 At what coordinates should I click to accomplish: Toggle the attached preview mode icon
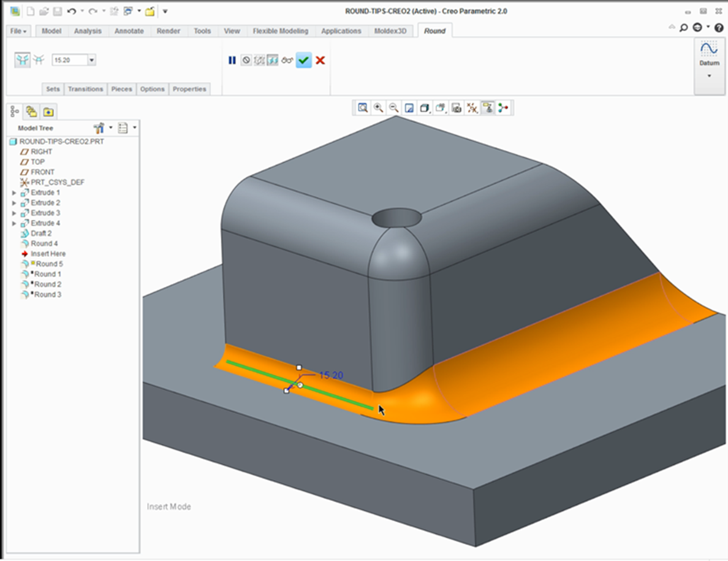[273, 60]
